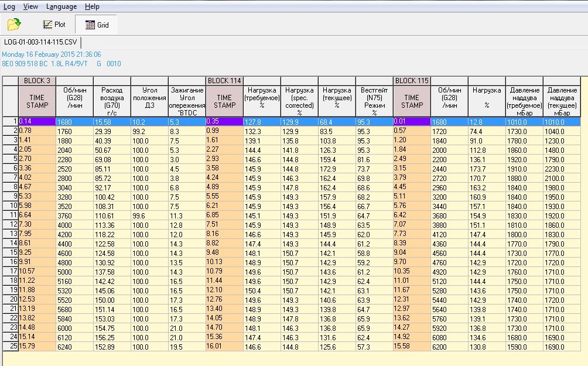Click airflow cell 92.17 in row 8
Viewport: 588px width, 366px height.
(112, 187)
